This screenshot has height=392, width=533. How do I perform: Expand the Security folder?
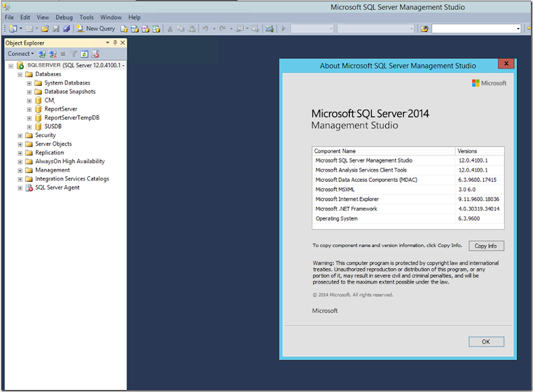pyautogui.click(x=20, y=136)
